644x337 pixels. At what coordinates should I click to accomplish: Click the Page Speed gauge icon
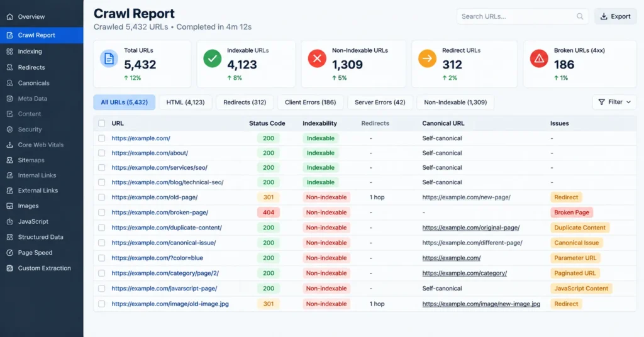tap(9, 253)
